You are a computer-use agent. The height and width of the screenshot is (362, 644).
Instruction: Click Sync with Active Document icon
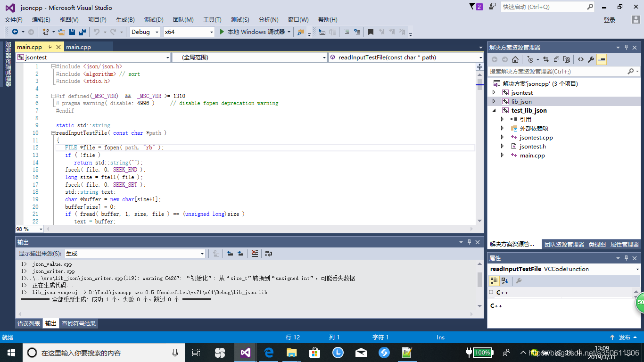[x=546, y=59]
